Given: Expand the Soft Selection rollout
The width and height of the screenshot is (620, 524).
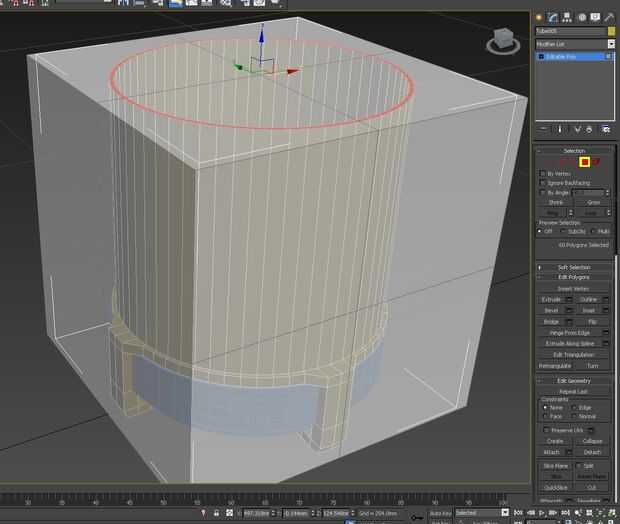Looking at the screenshot, I should click(574, 267).
